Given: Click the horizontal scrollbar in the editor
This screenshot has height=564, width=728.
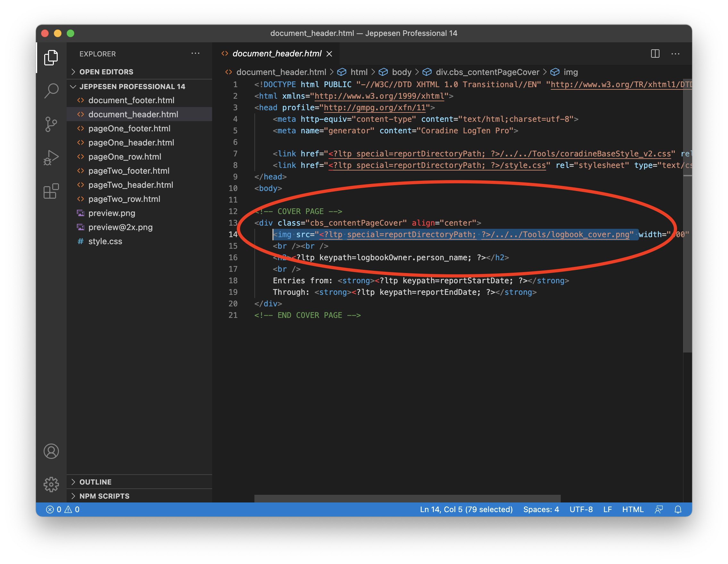Looking at the screenshot, I should 407,498.
